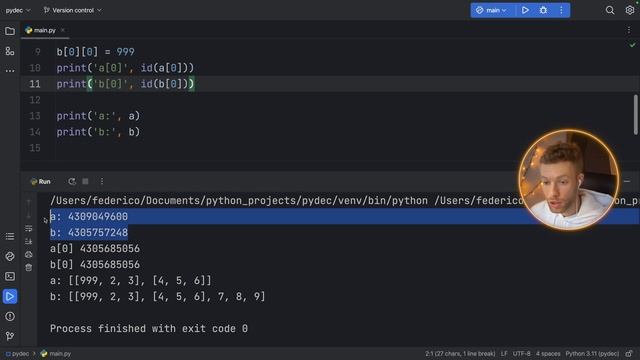The image size is (640, 360).
Task: Run 'main' with the top toolbar play button
Action: pyautogui.click(x=525, y=10)
